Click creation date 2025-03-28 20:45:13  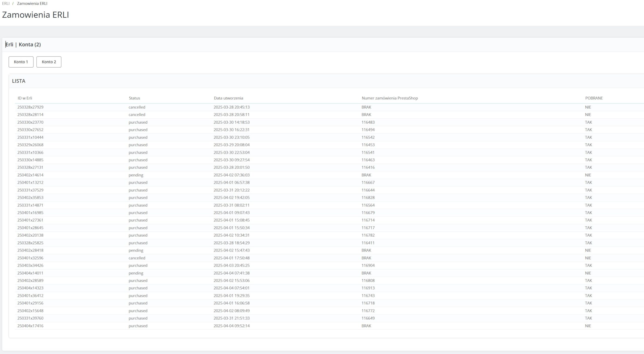(x=232, y=107)
